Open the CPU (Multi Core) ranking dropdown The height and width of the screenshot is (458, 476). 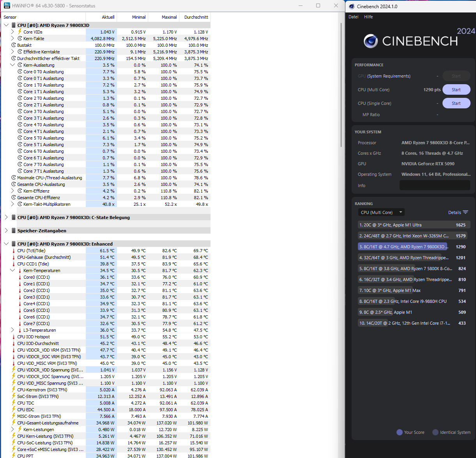click(x=381, y=212)
